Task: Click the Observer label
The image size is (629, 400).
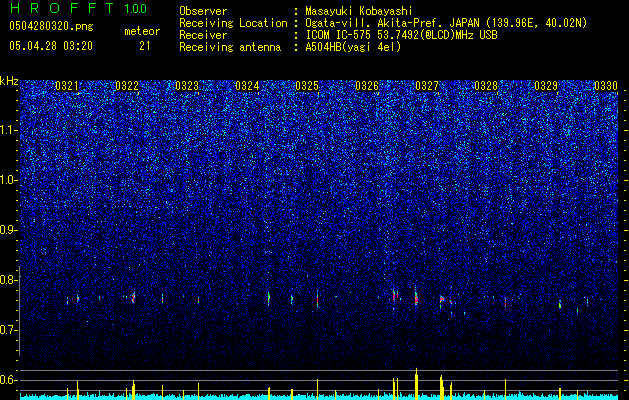Action: pyautogui.click(x=203, y=11)
